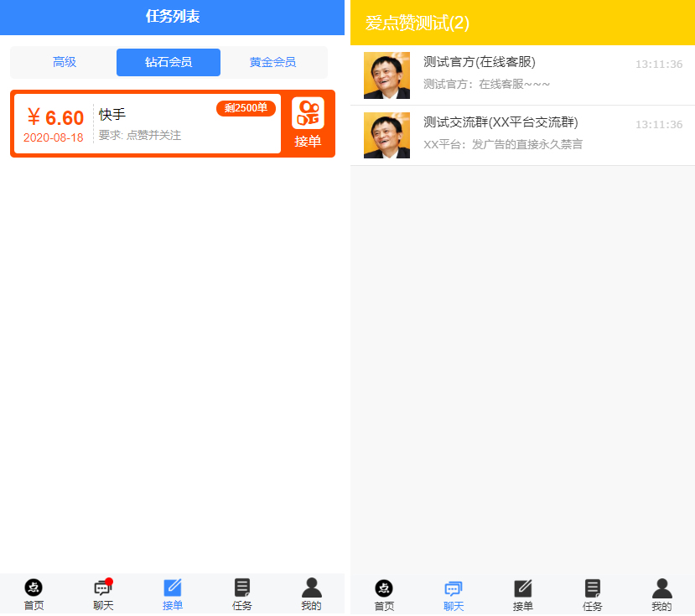The height and width of the screenshot is (616, 695).
Task: Switch to the 高级 tab
Action: pyautogui.click(x=63, y=62)
